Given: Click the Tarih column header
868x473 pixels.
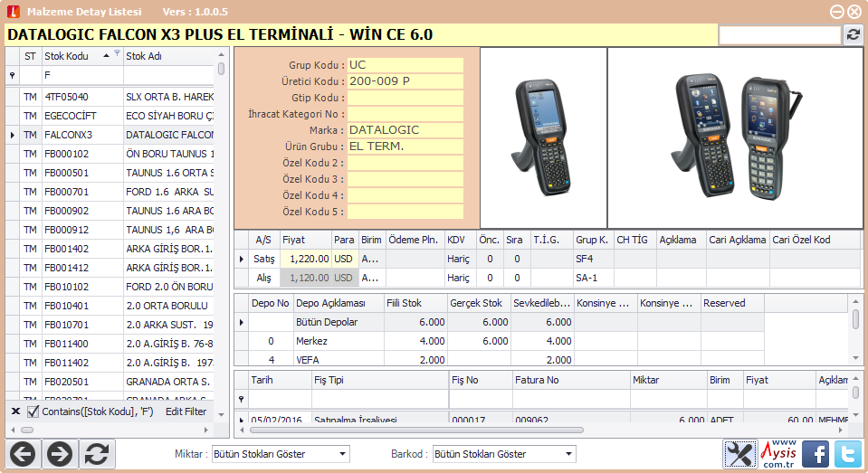Looking at the screenshot, I should point(280,380).
